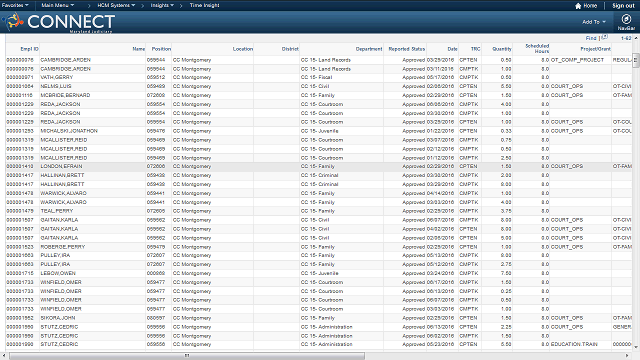The image size is (640, 360).
Task: Click the EDUCATION.TRAIN project cell
Action: point(574,344)
